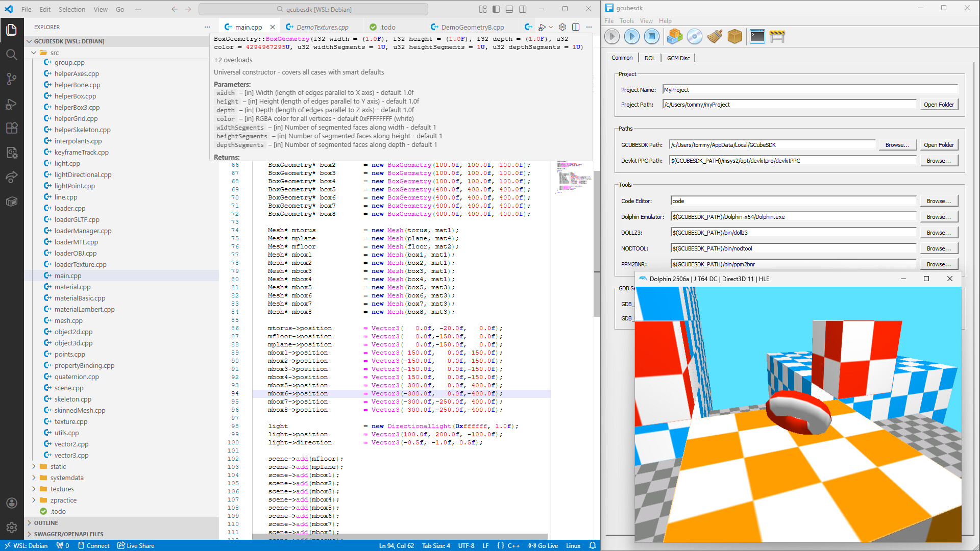Toggle Secondary Side Bar layout button
Image resolution: width=980 pixels, height=551 pixels.
(523, 9)
